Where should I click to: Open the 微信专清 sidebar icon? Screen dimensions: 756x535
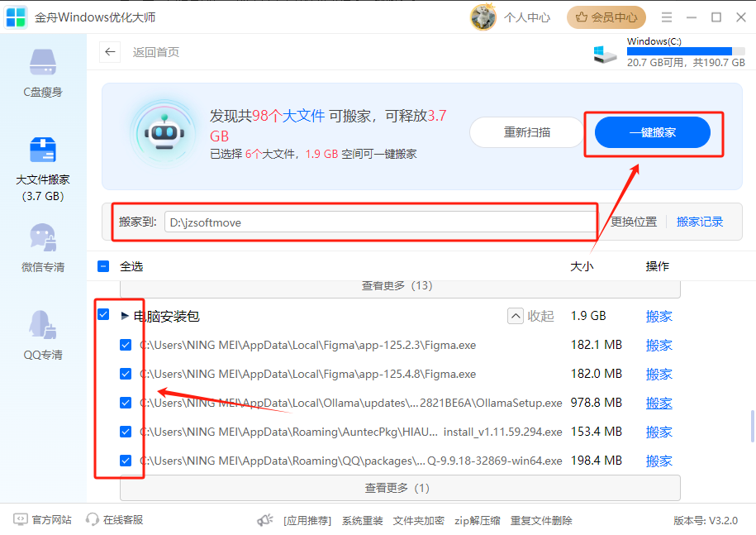tap(43, 237)
